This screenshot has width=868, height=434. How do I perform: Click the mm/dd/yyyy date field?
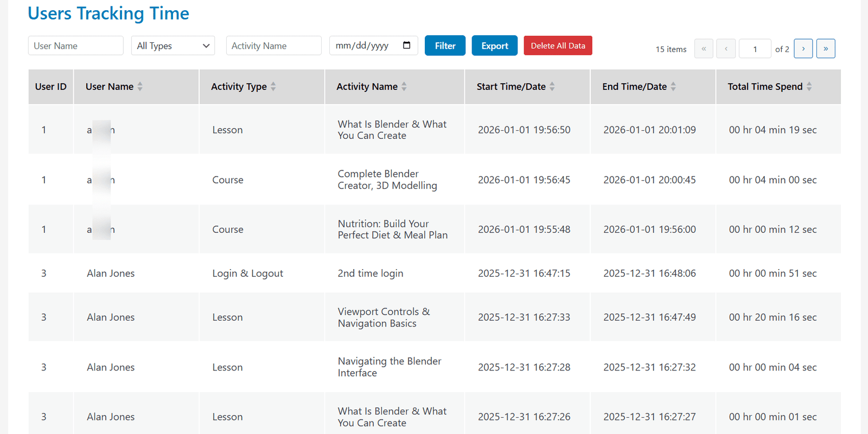click(x=374, y=46)
